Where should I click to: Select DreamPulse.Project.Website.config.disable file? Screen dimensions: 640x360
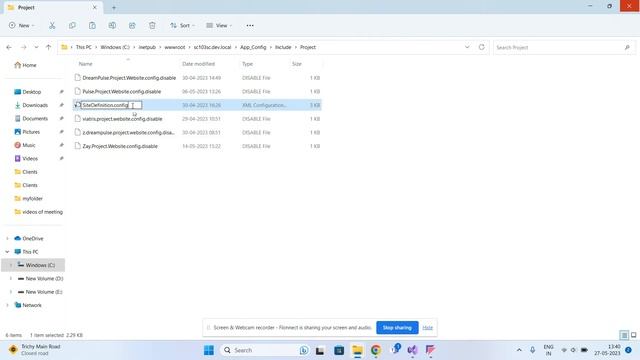[197, 78]
